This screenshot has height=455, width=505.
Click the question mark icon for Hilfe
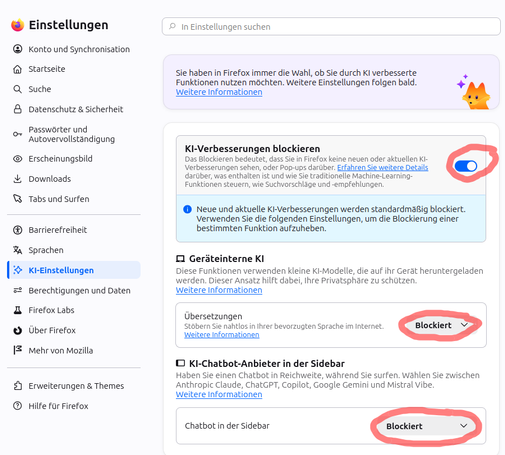click(x=18, y=406)
